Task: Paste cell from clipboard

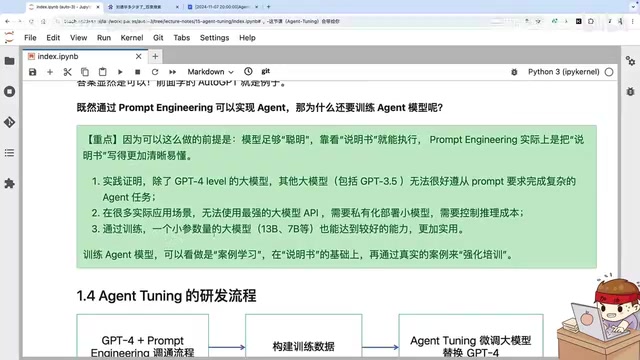Action: point(102,72)
